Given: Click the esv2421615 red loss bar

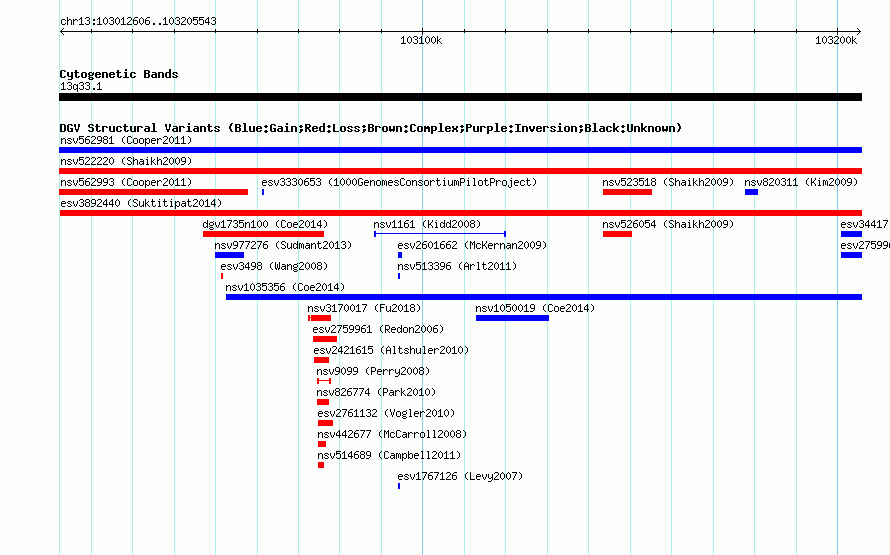Looking at the screenshot, I should [321, 360].
